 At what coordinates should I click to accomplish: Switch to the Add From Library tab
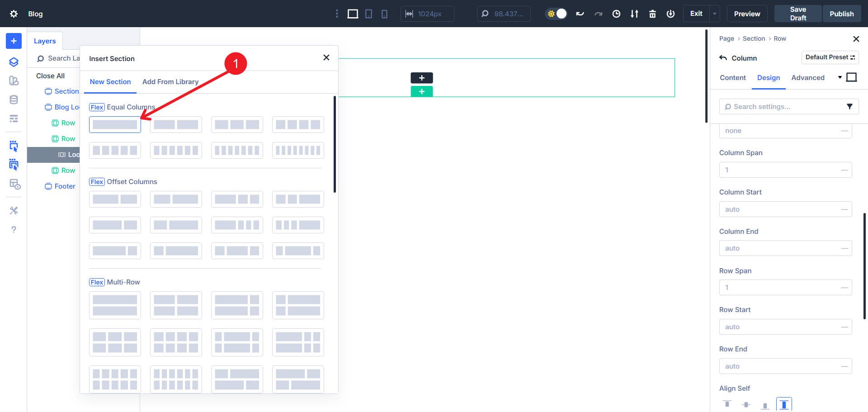click(170, 81)
